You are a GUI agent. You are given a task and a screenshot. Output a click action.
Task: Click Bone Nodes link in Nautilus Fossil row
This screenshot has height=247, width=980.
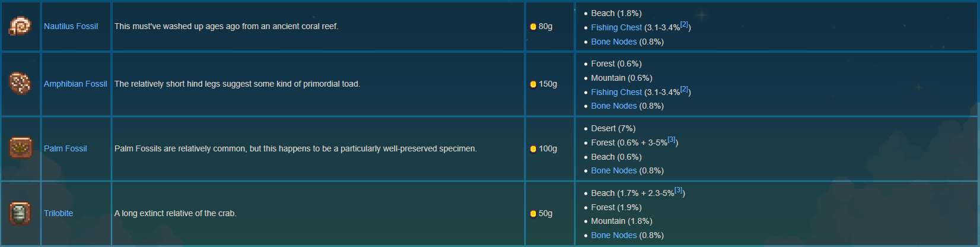pos(613,42)
